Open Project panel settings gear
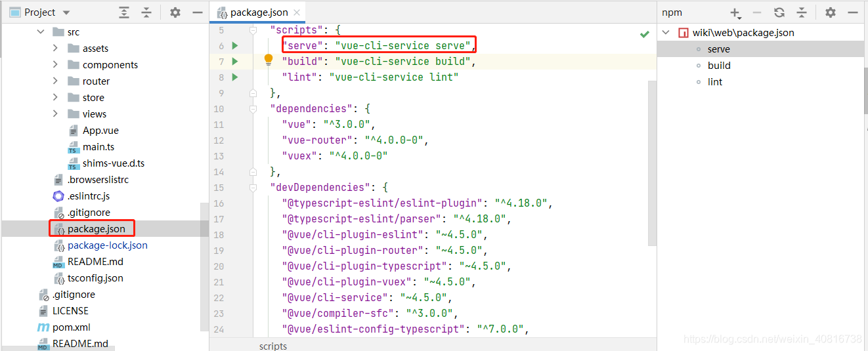 click(175, 12)
